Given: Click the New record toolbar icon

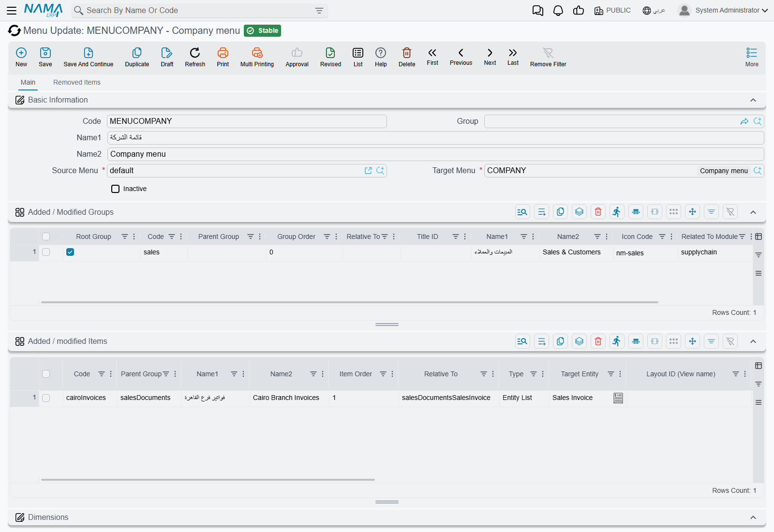Looking at the screenshot, I should (x=21, y=53).
